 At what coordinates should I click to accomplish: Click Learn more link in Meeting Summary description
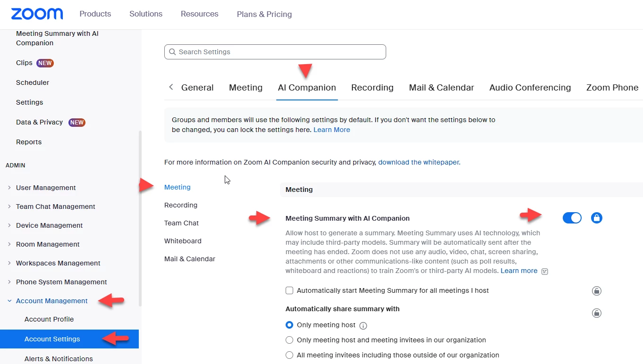[519, 271]
